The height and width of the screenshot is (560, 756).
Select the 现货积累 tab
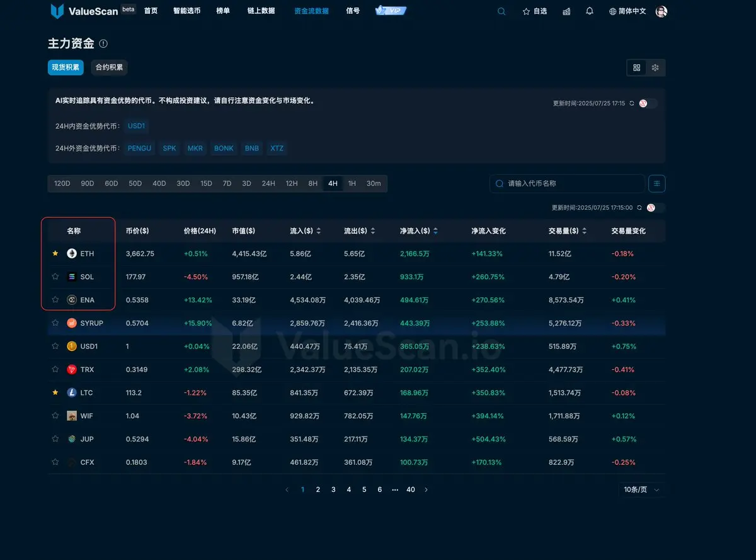click(x=66, y=67)
